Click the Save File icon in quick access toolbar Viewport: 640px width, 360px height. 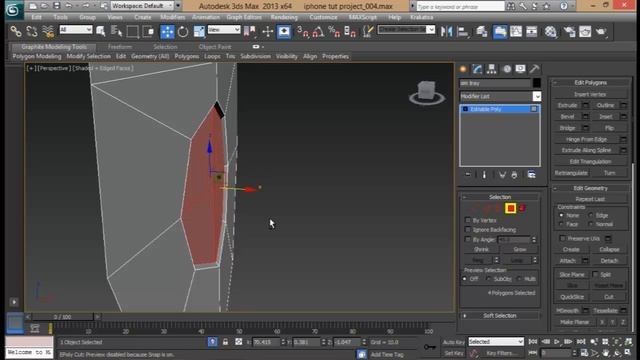[56, 6]
